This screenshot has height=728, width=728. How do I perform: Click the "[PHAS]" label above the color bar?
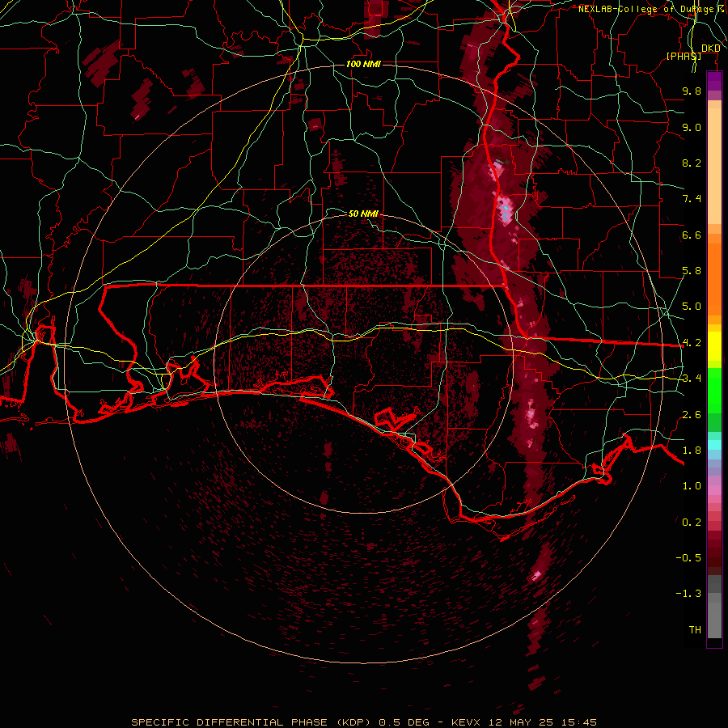click(x=684, y=56)
